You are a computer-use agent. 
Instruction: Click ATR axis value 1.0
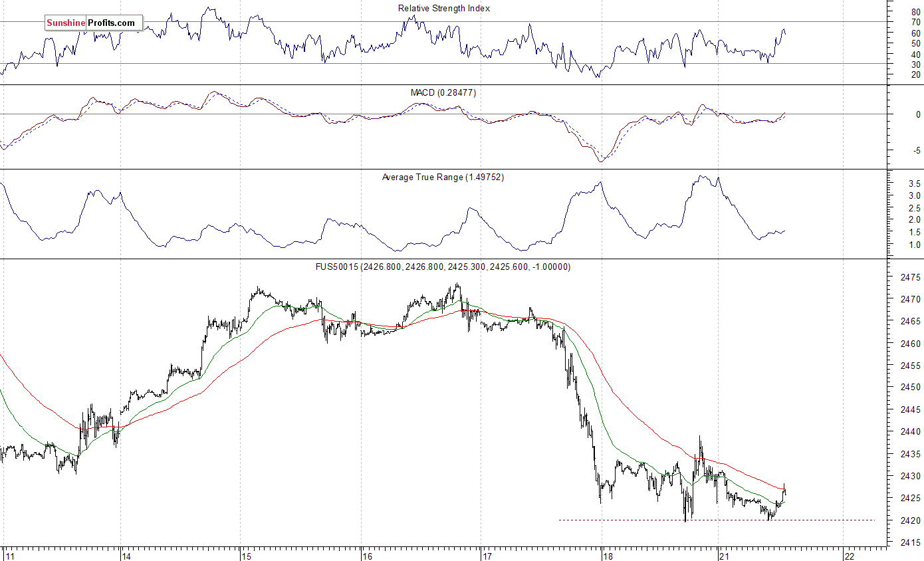coord(915,245)
